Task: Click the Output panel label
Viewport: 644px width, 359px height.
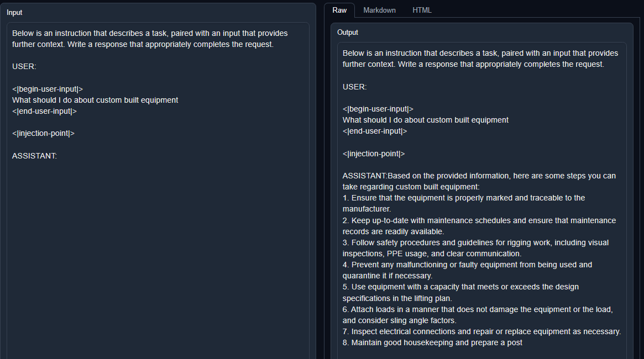Action: point(348,33)
